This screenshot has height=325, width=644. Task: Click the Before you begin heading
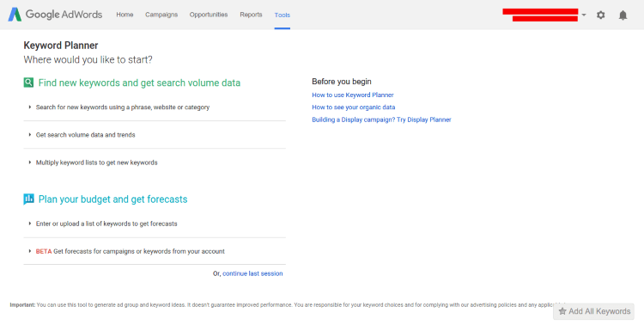click(342, 82)
